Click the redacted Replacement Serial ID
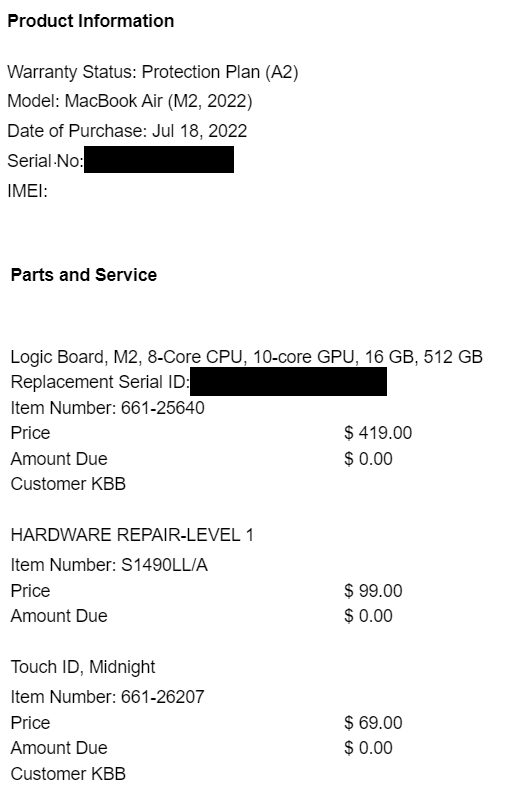The image size is (508, 795). pos(288,382)
